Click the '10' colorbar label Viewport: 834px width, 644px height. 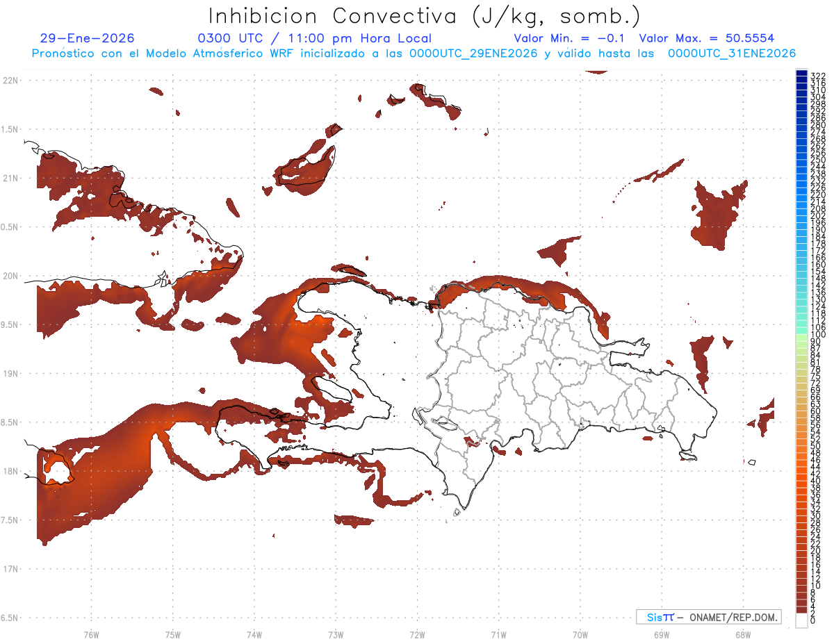[815, 586]
